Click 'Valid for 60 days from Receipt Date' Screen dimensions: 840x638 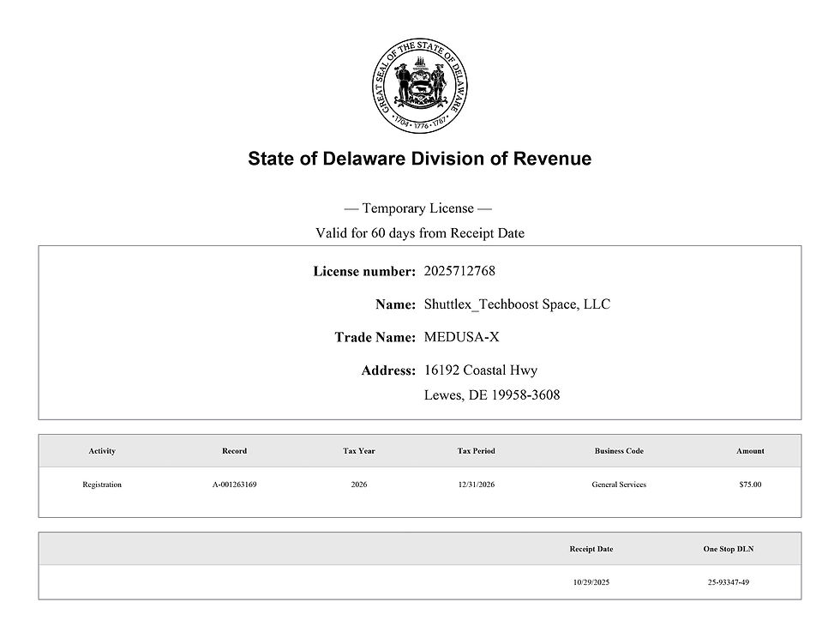click(419, 233)
